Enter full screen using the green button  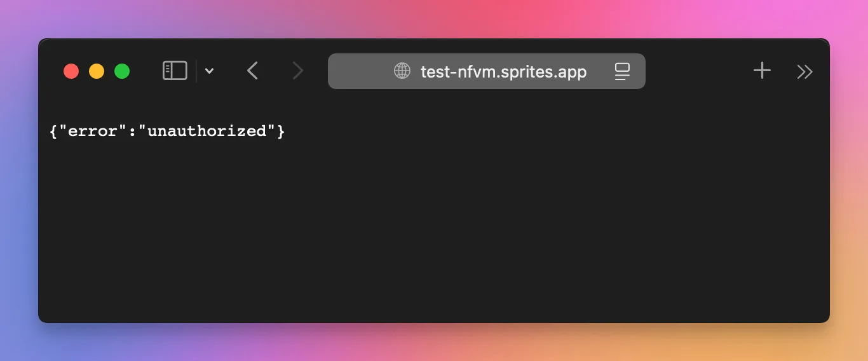pyautogui.click(x=122, y=71)
